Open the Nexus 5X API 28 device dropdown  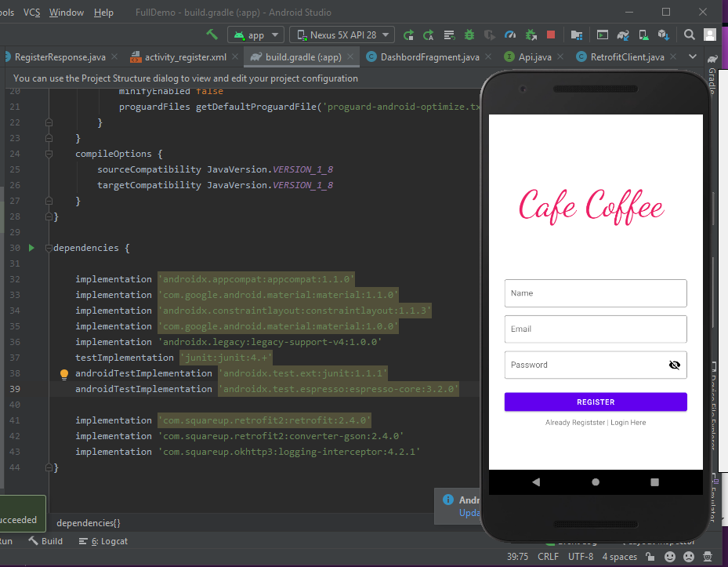click(x=342, y=35)
